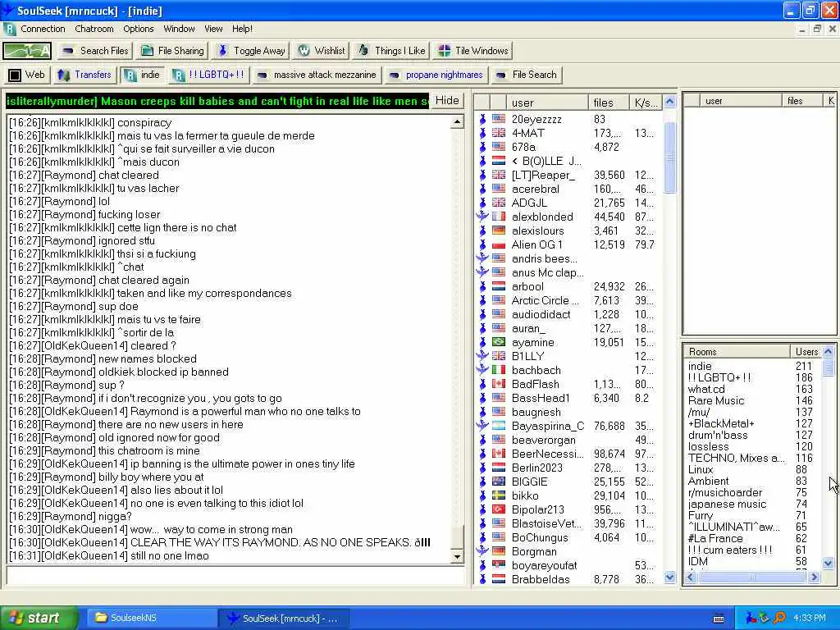Click user list scroll up arrow
The height and width of the screenshot is (630, 840).
coord(669,101)
